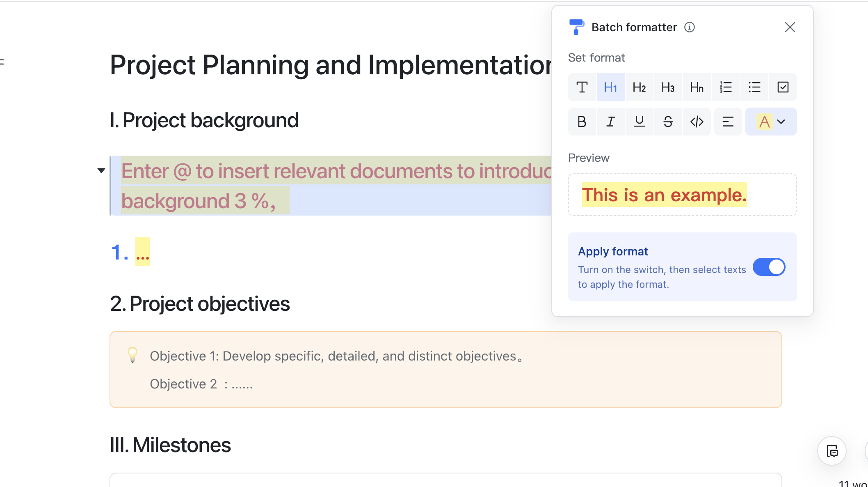Choose Heading 3 format

668,87
